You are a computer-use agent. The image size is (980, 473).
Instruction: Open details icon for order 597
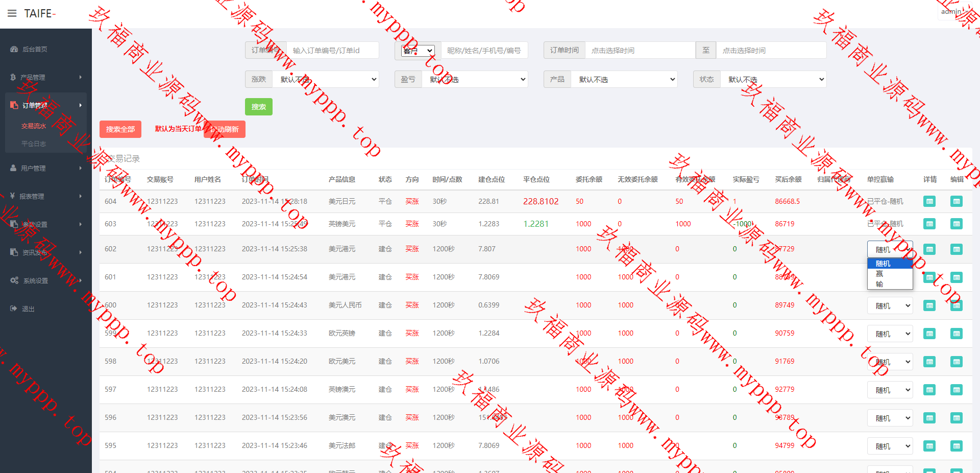pos(929,390)
